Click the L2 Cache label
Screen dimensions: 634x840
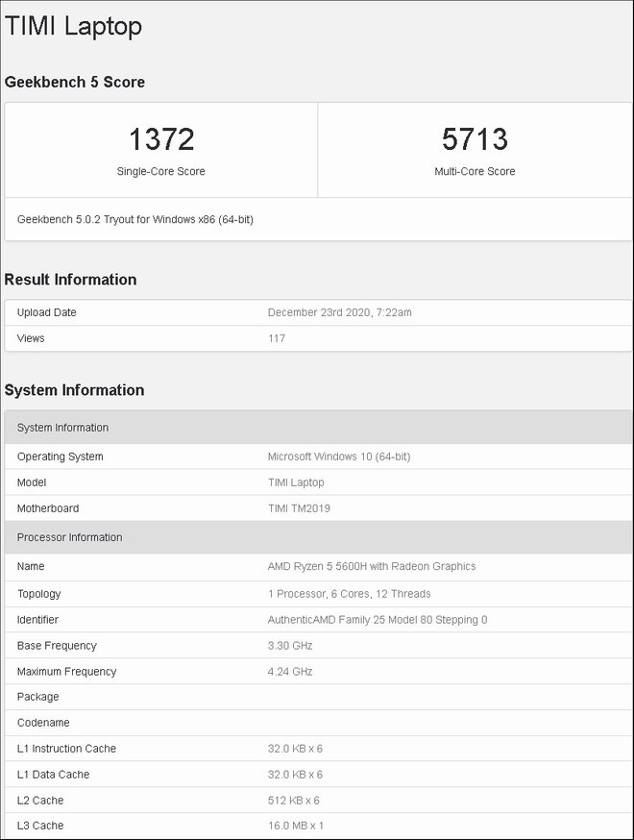coord(40,800)
